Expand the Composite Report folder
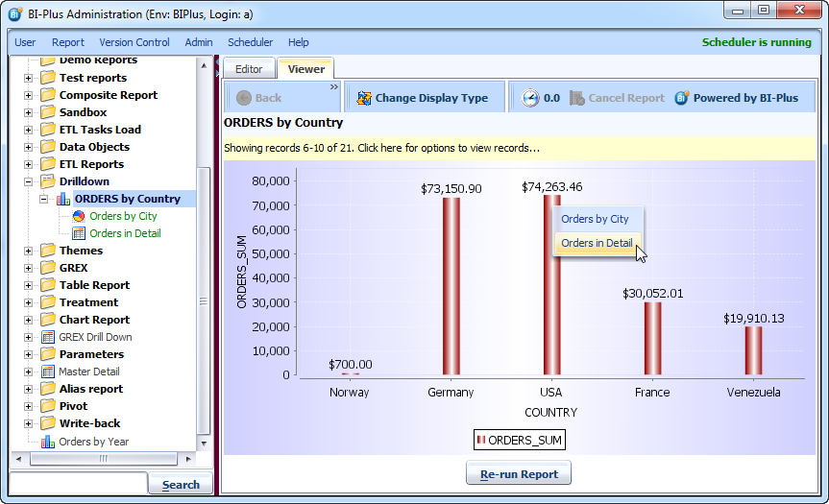This screenshot has width=829, height=504. pyautogui.click(x=28, y=95)
